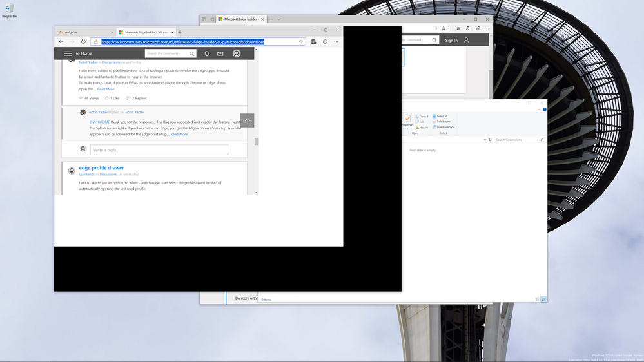This screenshot has width=644, height=362.
Task: Click the @V-FRROME mention link
Action: pyautogui.click(x=99, y=122)
